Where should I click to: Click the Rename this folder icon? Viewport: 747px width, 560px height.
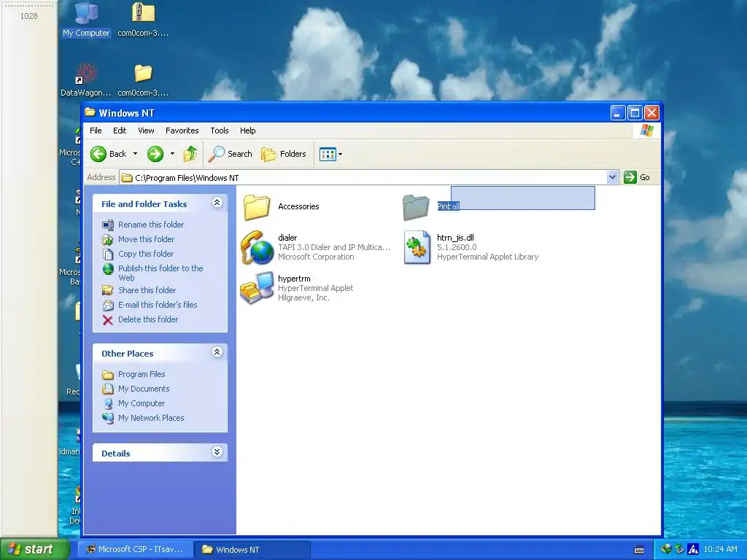(x=108, y=225)
